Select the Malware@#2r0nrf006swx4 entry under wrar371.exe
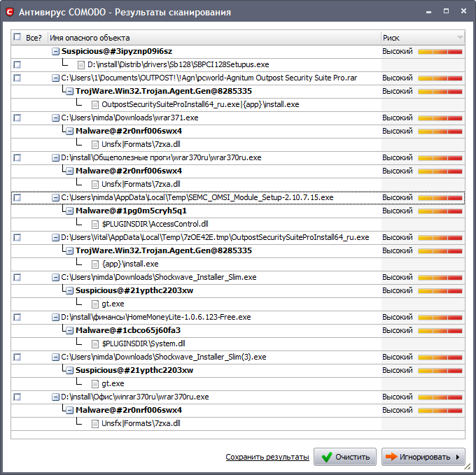The image size is (476, 475). point(129,131)
